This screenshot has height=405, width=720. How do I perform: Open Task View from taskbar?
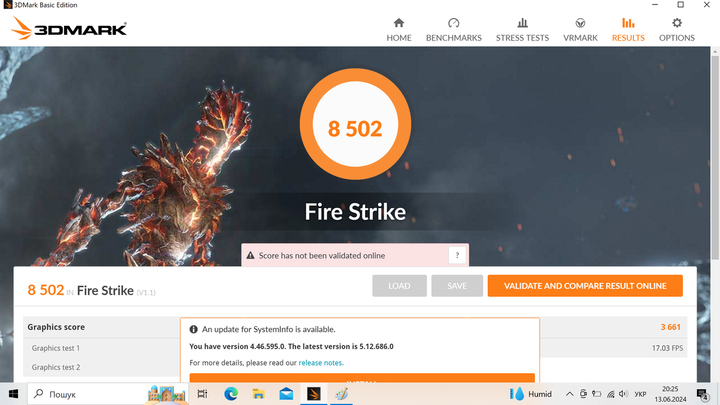coord(202,394)
